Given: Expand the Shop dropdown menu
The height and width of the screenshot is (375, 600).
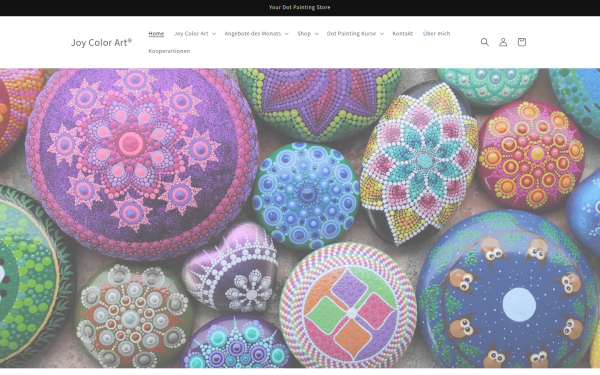Looking at the screenshot, I should 308,34.
